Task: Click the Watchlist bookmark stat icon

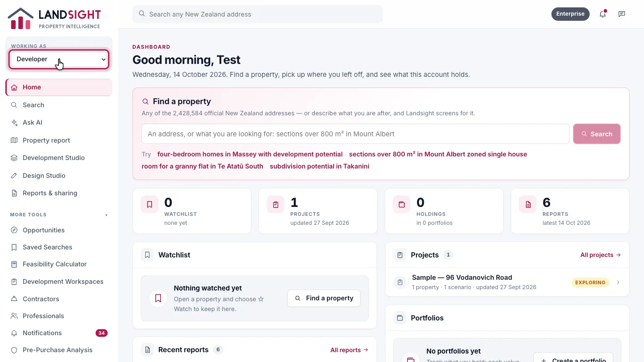Action: (x=149, y=205)
